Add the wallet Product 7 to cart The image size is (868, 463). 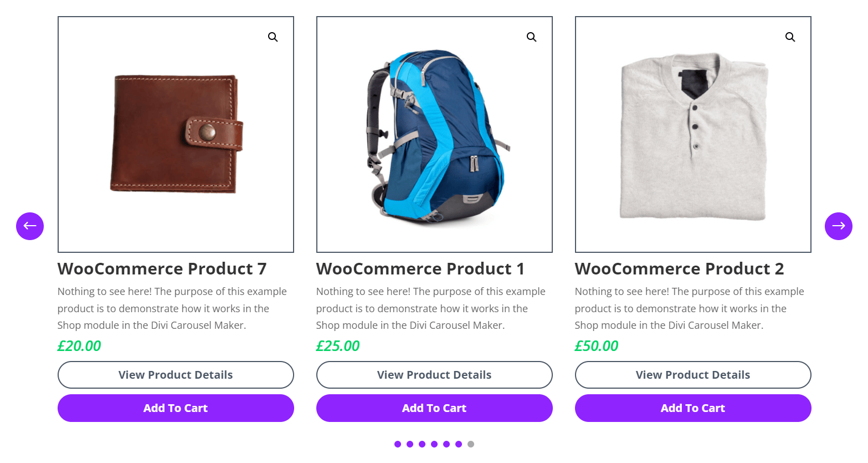tap(176, 408)
